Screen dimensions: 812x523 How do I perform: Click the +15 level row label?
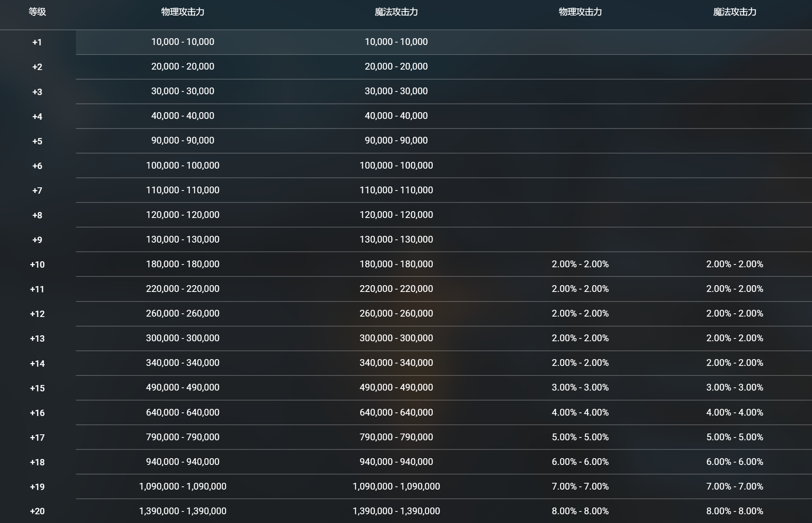[x=37, y=388]
